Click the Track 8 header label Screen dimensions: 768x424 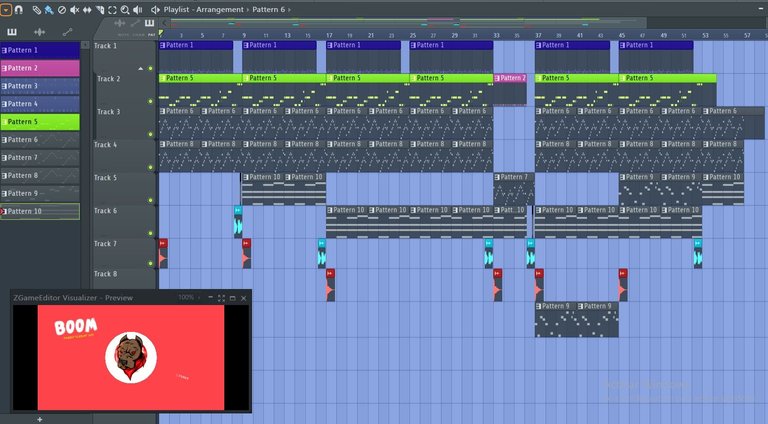point(105,274)
